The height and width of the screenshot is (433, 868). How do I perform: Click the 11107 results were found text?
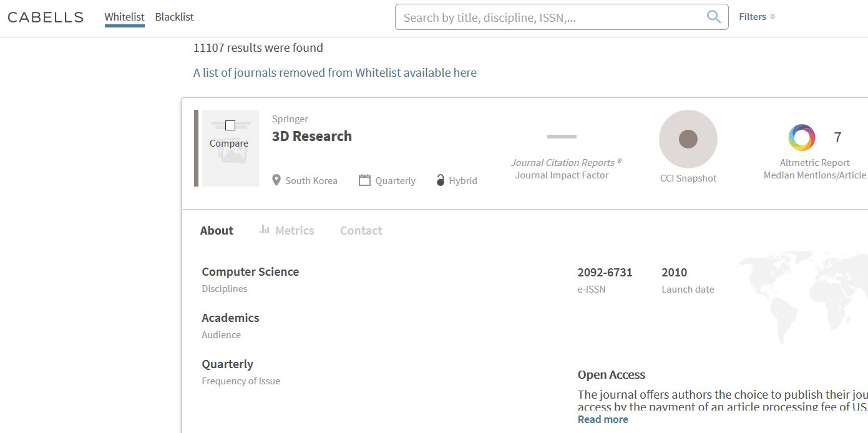[x=258, y=47]
